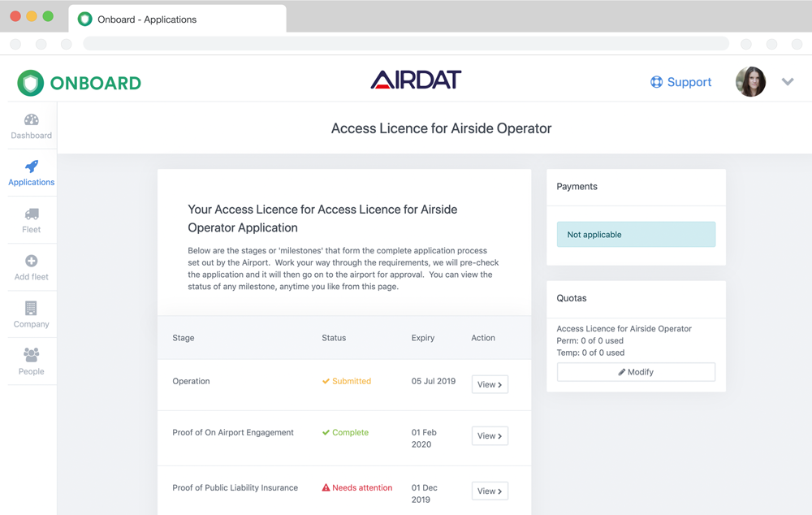The height and width of the screenshot is (515, 812).
Task: Click the Support lifebuoy icon
Action: 656,82
